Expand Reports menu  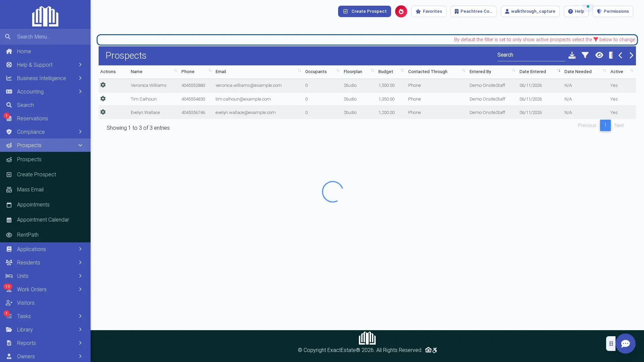pos(45,343)
